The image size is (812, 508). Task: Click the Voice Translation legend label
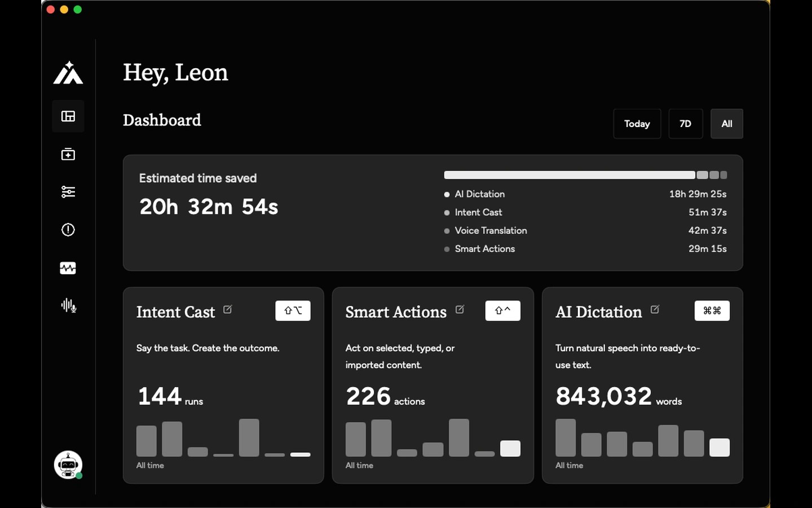point(491,230)
